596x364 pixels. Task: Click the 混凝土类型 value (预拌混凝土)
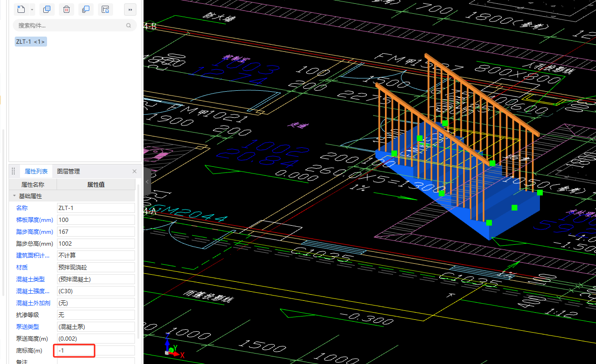pos(96,279)
